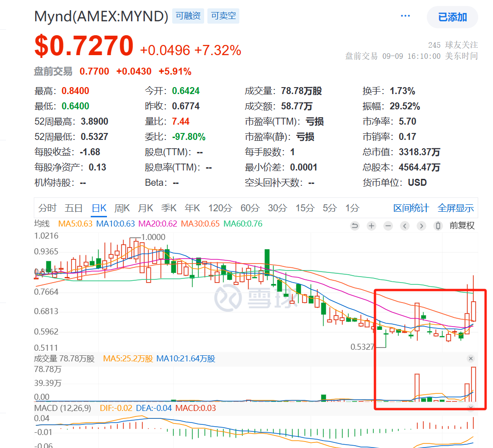493x448 pixels.
Task: Click the 已添加 watchlist button
Action: pyautogui.click(x=452, y=17)
